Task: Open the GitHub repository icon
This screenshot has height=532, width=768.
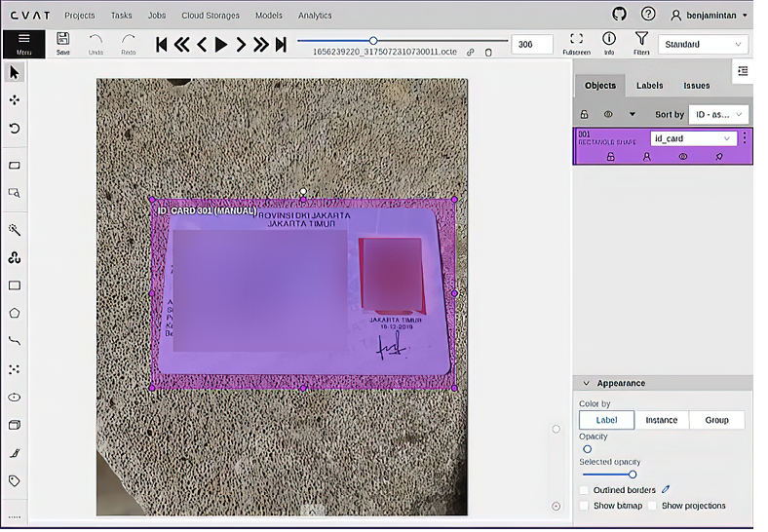Action: point(619,15)
